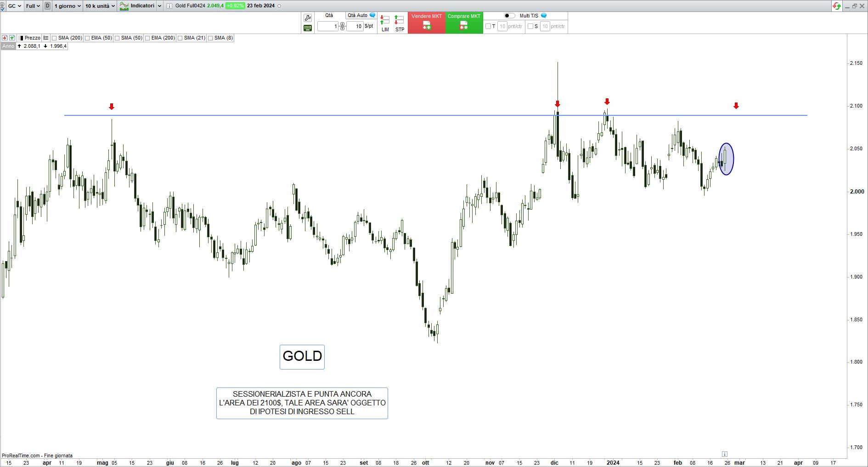
Task: Open the Indicatori menu
Action: (141, 6)
